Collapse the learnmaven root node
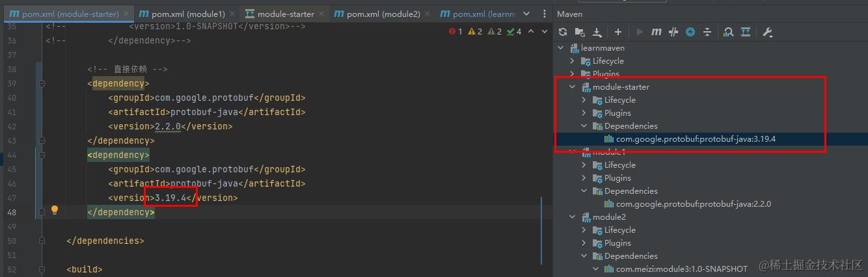The width and height of the screenshot is (868, 277). [x=561, y=47]
